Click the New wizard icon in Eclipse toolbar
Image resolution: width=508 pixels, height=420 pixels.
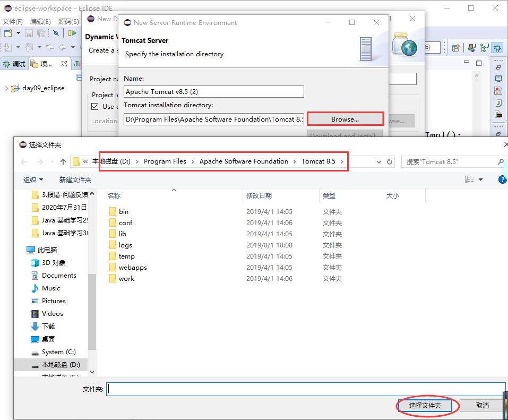tap(8, 33)
